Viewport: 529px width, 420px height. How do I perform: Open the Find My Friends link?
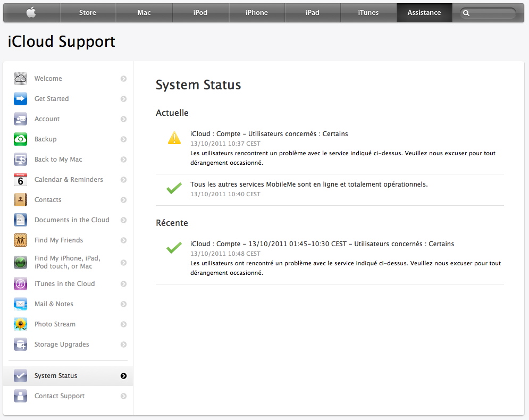point(58,240)
